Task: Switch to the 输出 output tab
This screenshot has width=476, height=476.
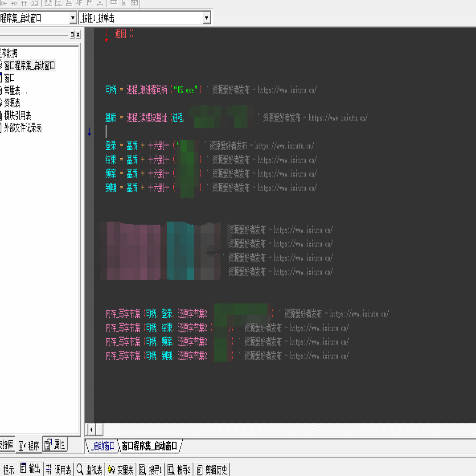Action: [30, 469]
